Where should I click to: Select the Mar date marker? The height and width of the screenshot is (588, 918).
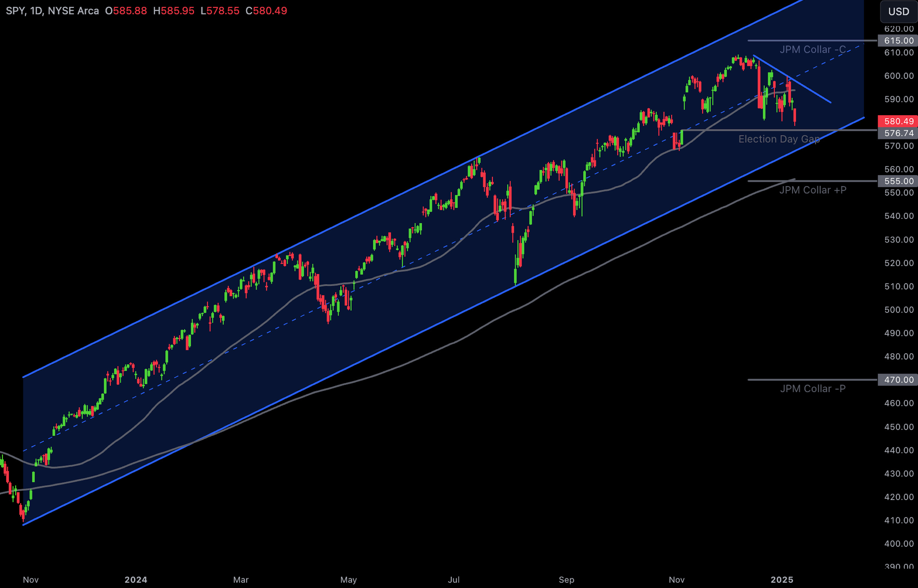(241, 580)
